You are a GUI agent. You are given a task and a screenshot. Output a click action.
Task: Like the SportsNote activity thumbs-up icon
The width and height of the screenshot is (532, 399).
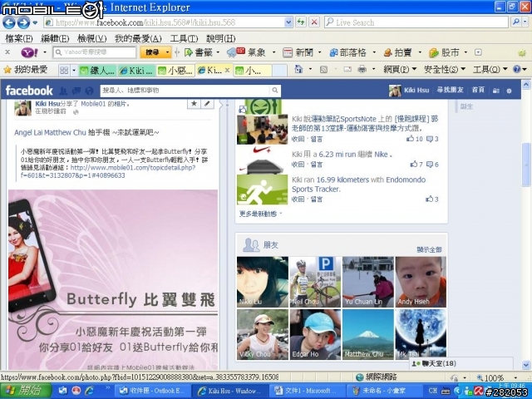tap(410, 139)
